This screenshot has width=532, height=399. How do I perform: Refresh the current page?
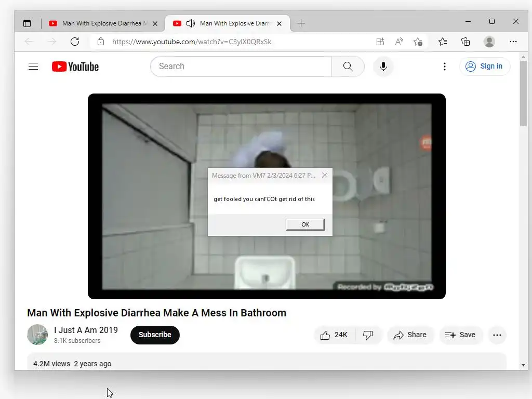point(75,42)
